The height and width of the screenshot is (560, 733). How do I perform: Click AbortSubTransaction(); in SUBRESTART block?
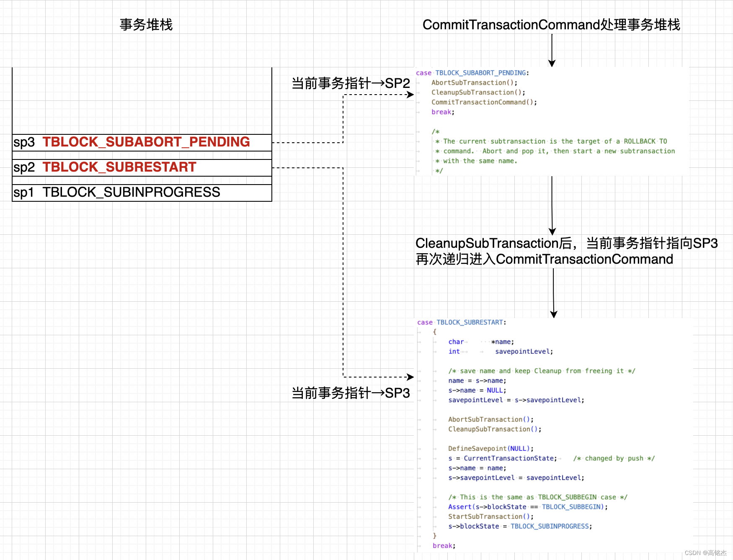click(x=491, y=419)
